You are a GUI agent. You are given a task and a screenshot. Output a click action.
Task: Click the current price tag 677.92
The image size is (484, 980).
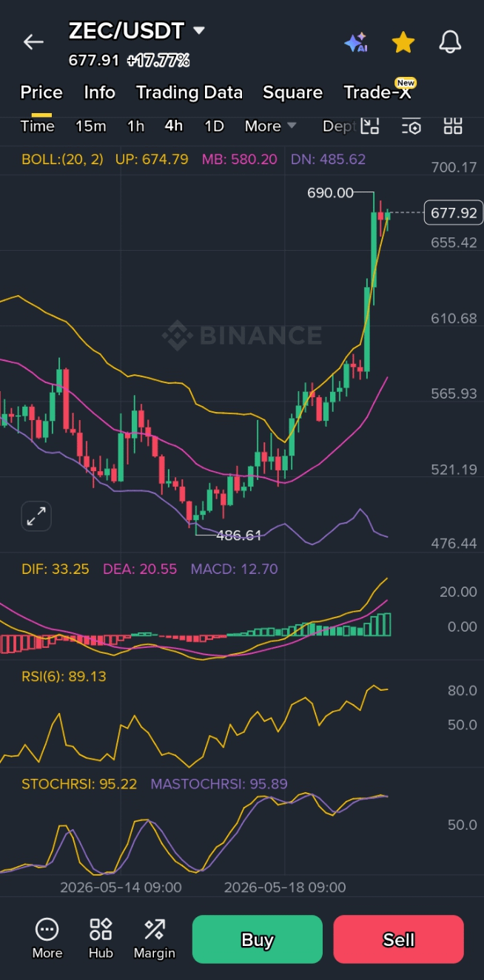point(454,213)
